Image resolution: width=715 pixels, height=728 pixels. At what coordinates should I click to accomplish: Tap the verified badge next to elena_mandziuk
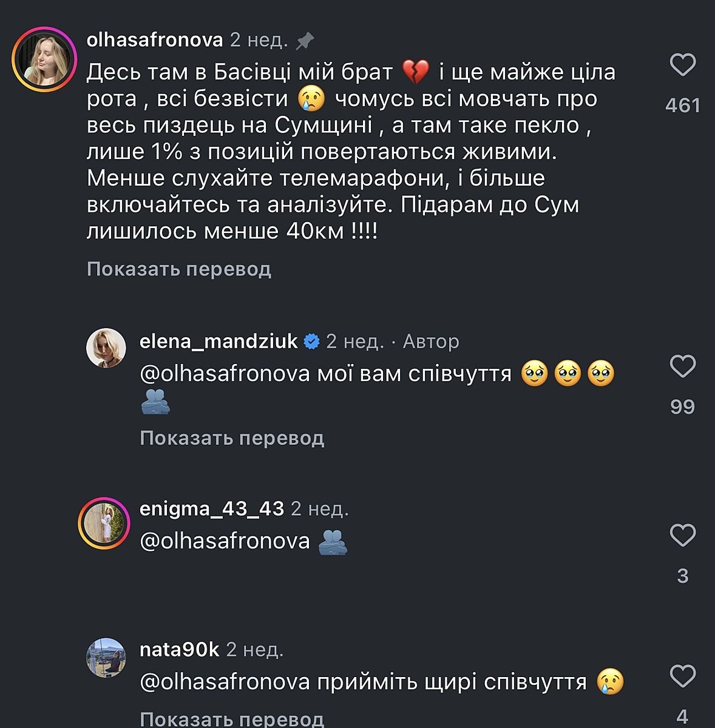point(311,342)
